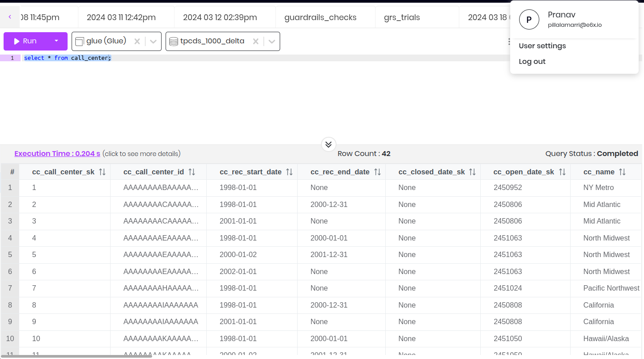644x359 pixels.
Task: Choose User settings from the menu
Action: click(x=542, y=46)
